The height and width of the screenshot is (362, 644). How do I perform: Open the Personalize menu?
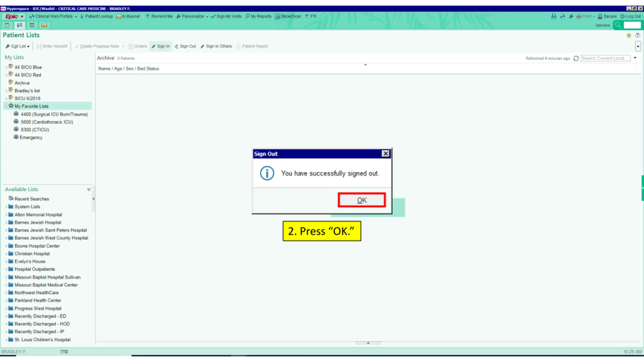pyautogui.click(x=192, y=16)
